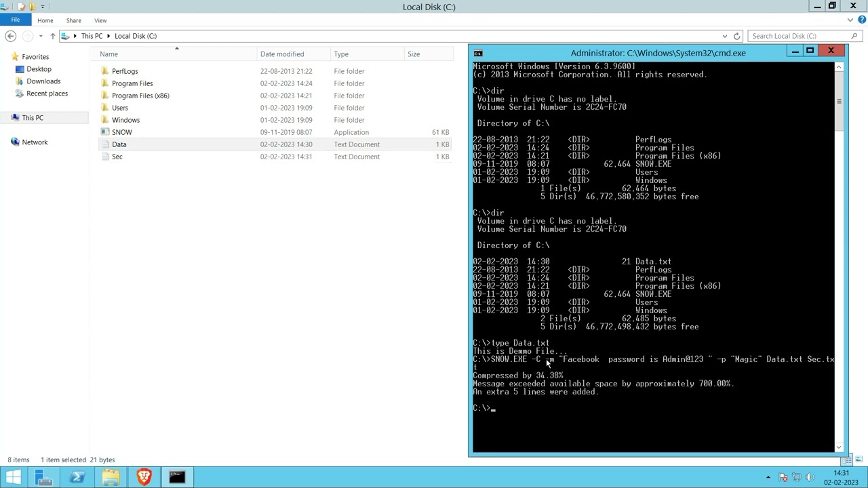Viewport: 868px width, 488px height.
Task: Open the Home ribbon tab
Action: pos(45,20)
